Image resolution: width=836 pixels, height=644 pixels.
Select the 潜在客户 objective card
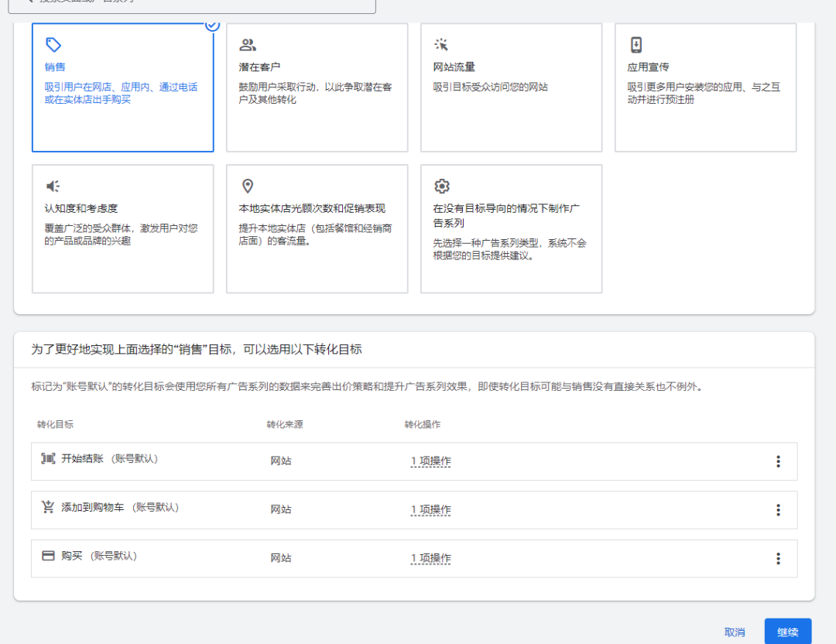point(317,85)
